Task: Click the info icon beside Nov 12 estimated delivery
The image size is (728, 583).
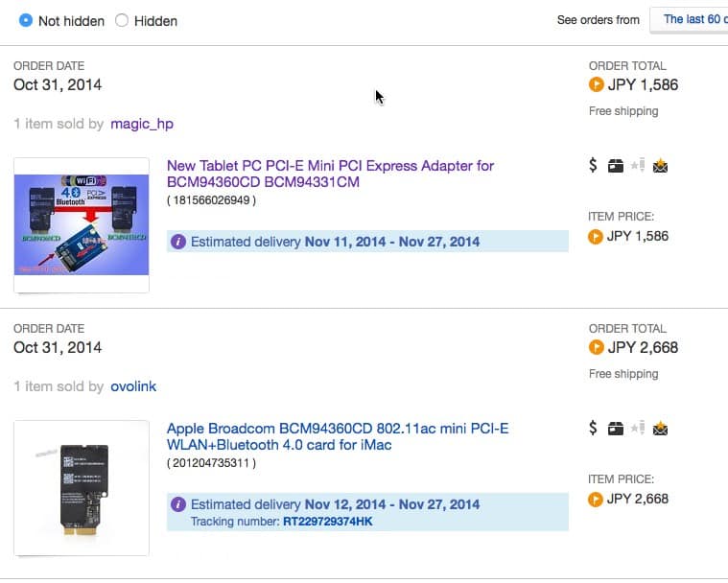Action: pos(177,504)
